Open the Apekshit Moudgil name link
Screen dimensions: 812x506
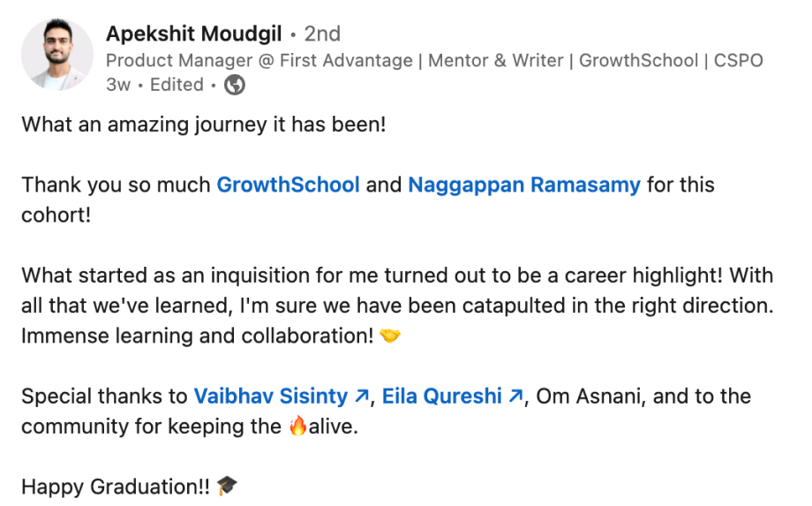(x=193, y=34)
